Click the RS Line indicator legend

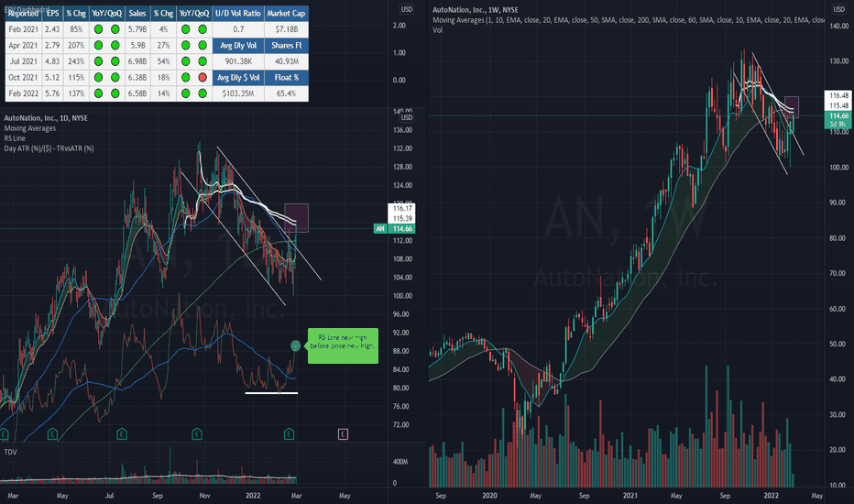click(x=15, y=138)
